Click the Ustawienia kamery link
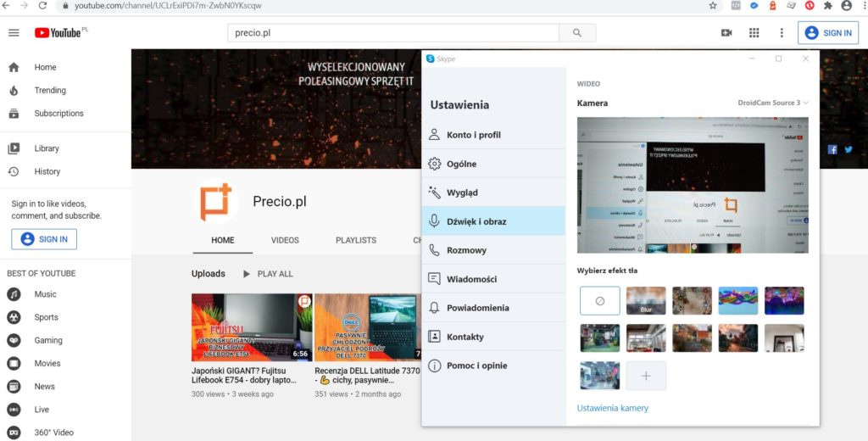 click(x=612, y=408)
